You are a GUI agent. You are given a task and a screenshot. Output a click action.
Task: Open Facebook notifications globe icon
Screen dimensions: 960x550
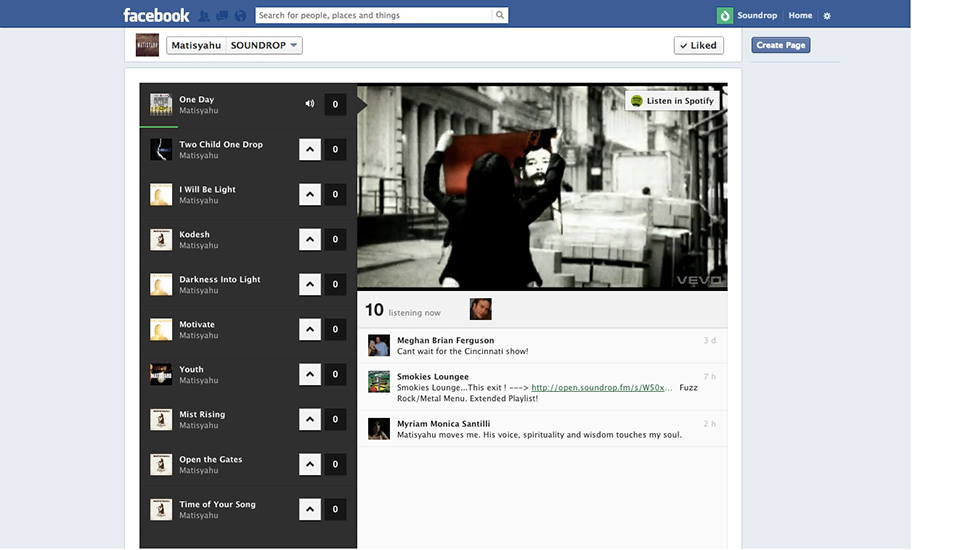point(241,16)
